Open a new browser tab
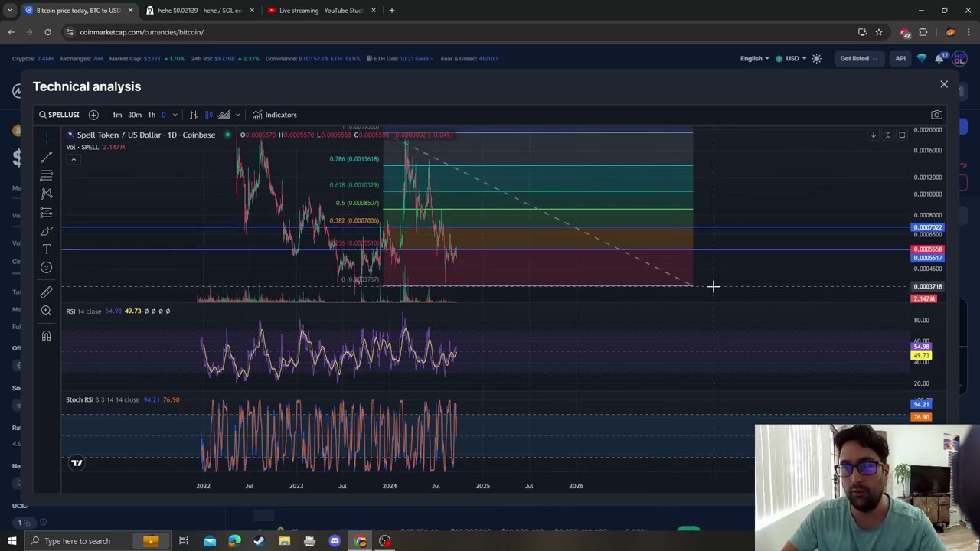This screenshot has width=980, height=551. point(392,10)
